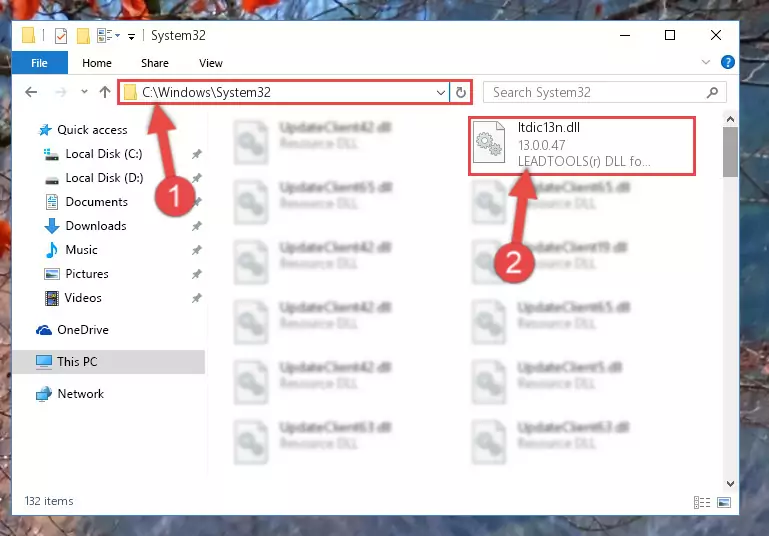Open the Help question mark icon
Viewport: 769px width, 536px height.
(727, 62)
